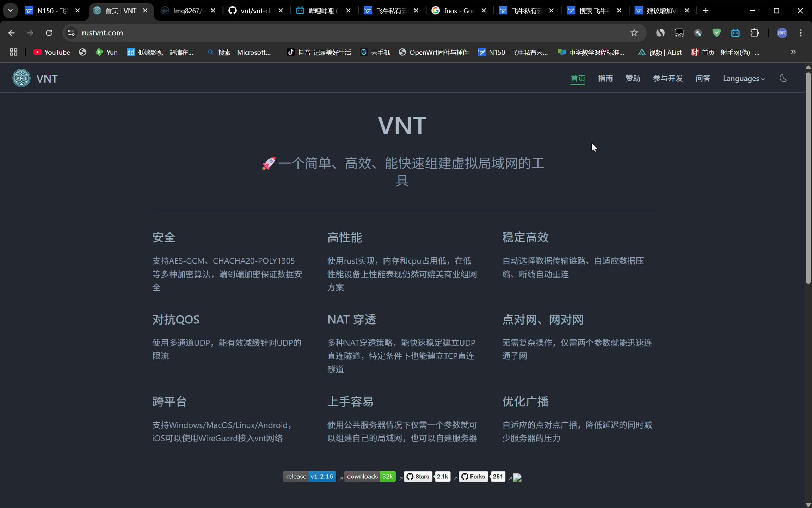This screenshot has width=812, height=508.
Task: Open the 中学数学课程标准 bookmark
Action: pyautogui.click(x=591, y=52)
